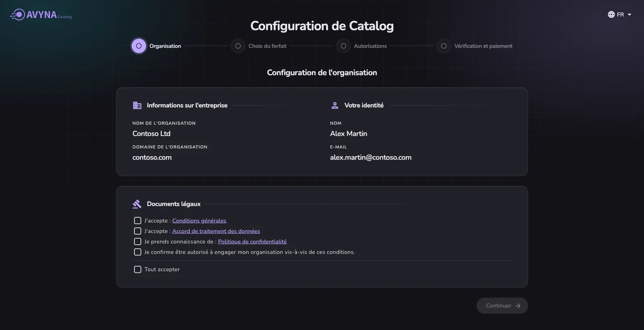Check the Politique de confidentialité acknowledgment checkbox
The image size is (644, 330).
138,241
